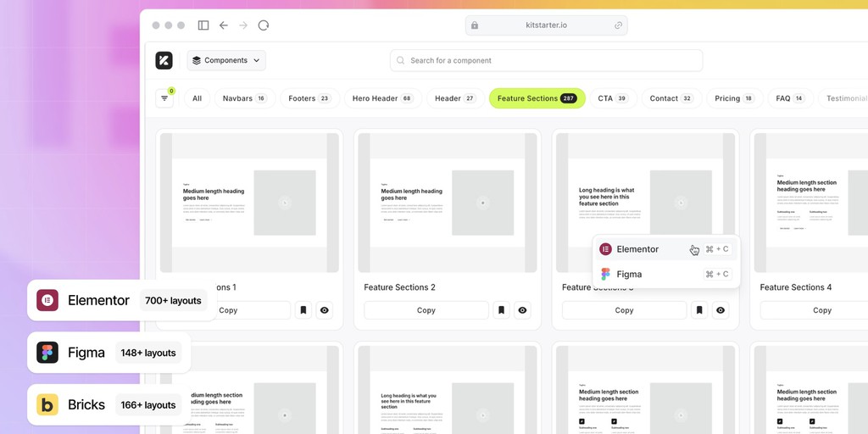Preview Feature Sections 1 with eye icon
868x434 pixels.
point(325,310)
